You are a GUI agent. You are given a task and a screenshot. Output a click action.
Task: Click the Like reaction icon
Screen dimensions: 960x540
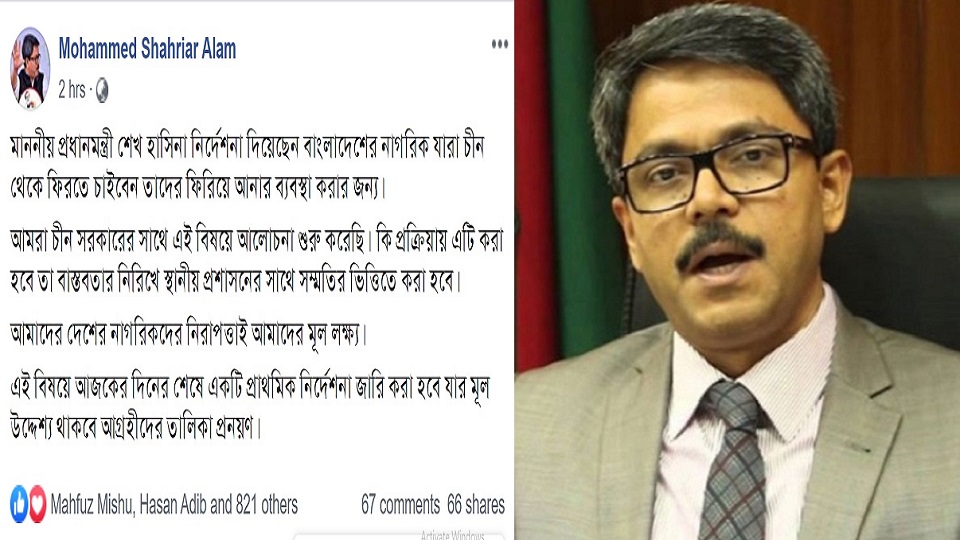pos(19,504)
